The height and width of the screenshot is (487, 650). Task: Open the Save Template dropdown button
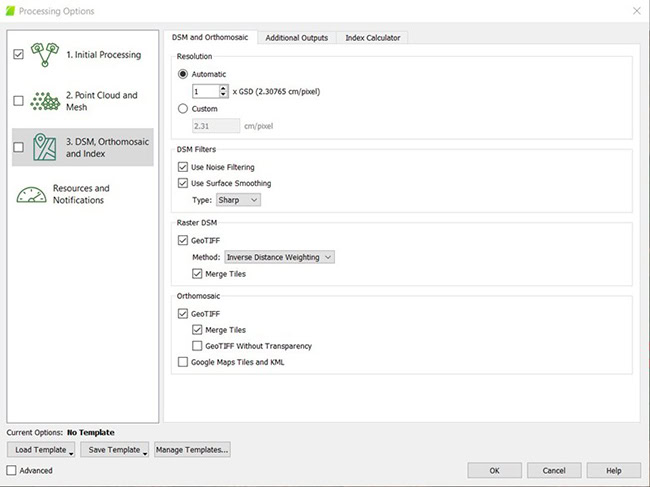coord(114,450)
